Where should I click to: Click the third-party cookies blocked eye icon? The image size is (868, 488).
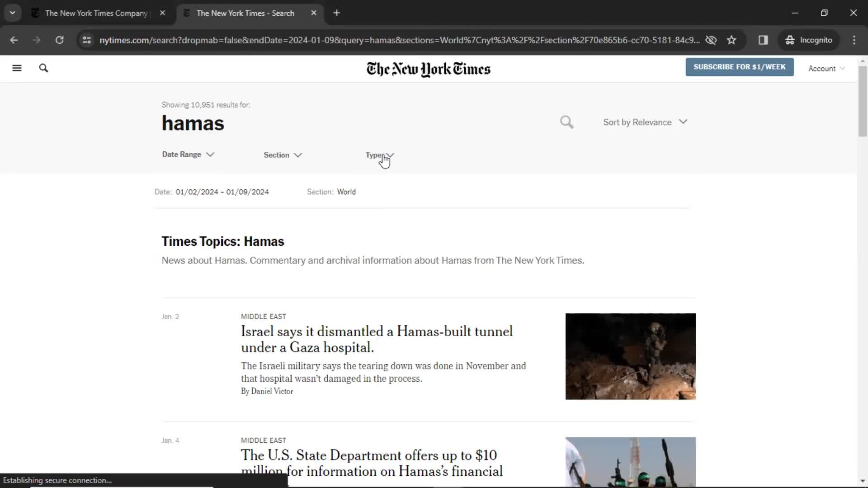tap(711, 40)
